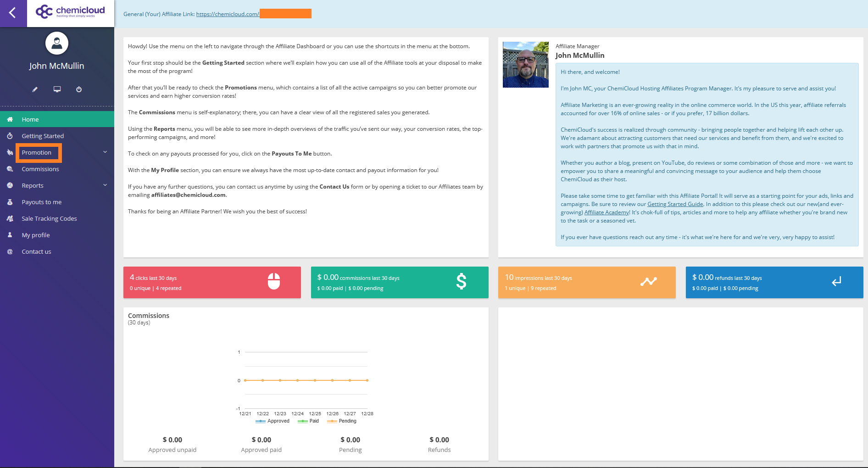Image resolution: width=868 pixels, height=468 pixels.
Task: Click the trend line icon on impressions card
Action: [x=649, y=282]
